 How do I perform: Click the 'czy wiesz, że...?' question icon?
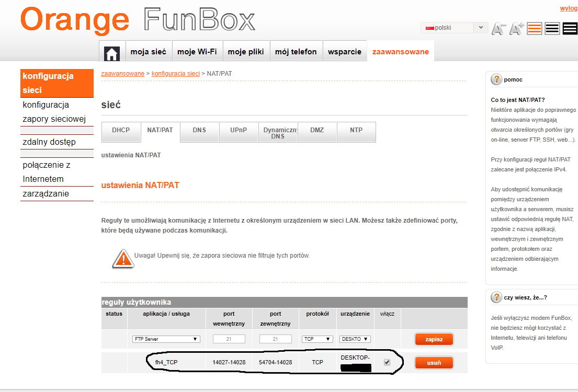tap(496, 297)
